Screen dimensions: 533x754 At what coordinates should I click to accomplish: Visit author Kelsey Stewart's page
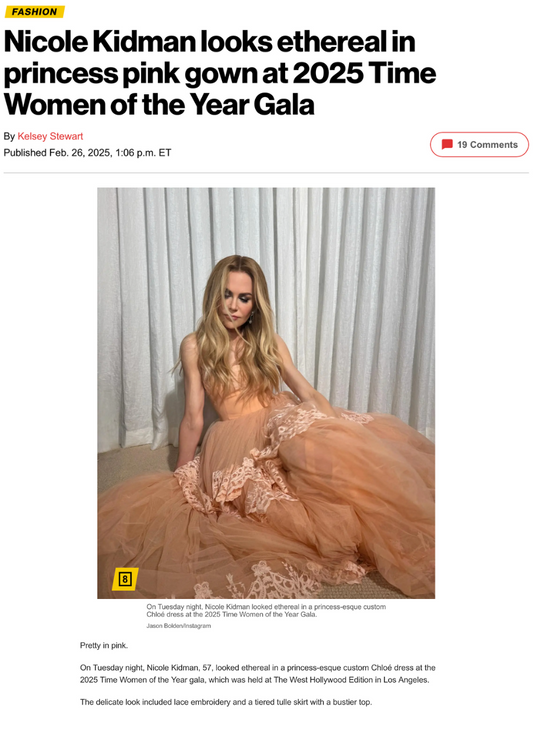[x=51, y=136]
